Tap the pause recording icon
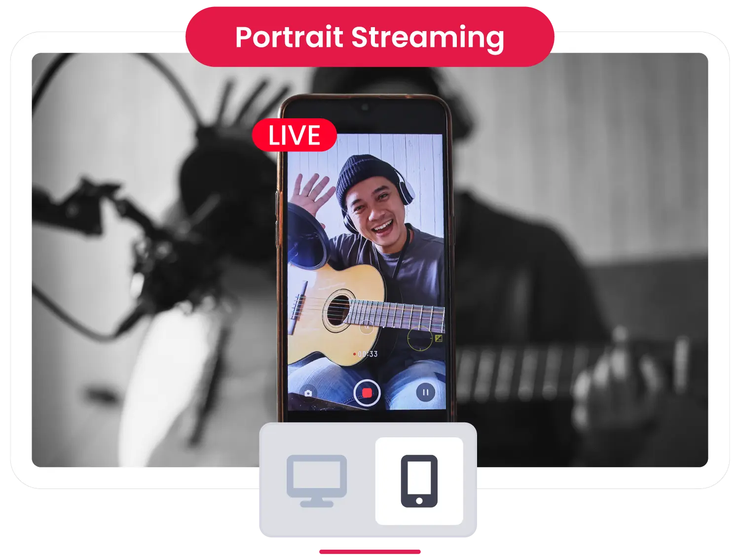The image size is (740, 560). pos(426,392)
